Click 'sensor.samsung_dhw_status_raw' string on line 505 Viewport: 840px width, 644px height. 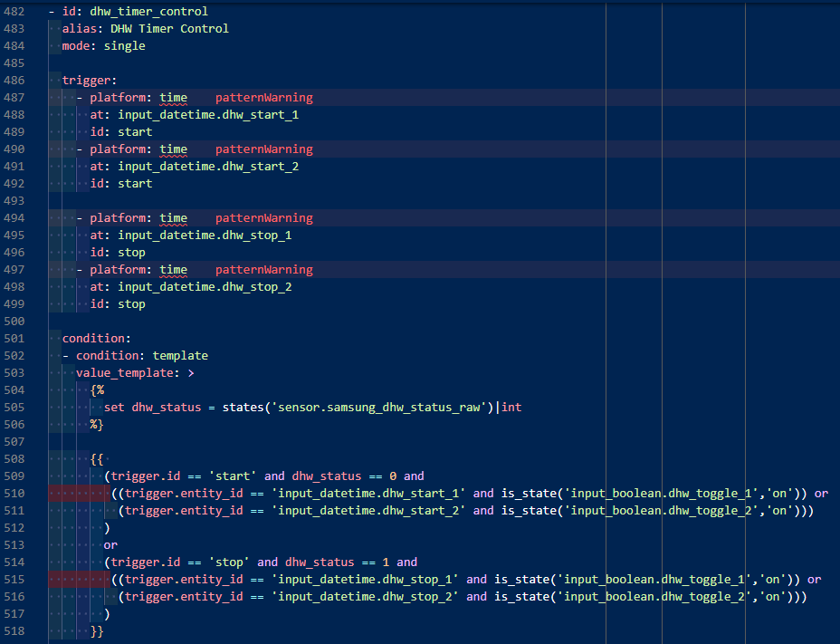[x=380, y=408]
